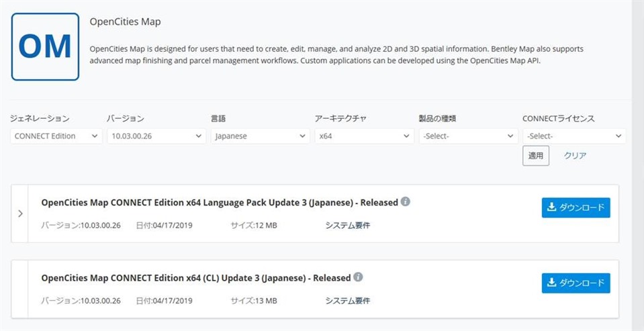Open the バージョン 10.03.00.26 dropdown
The width and height of the screenshot is (644, 331).
[156, 136]
